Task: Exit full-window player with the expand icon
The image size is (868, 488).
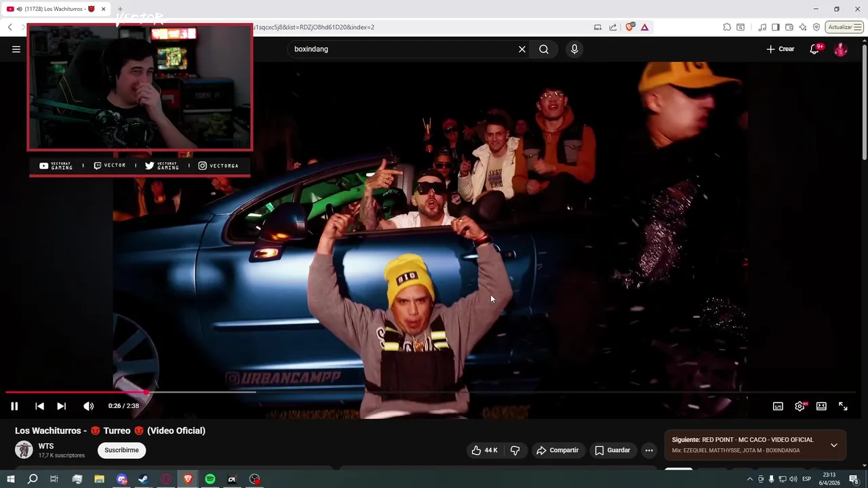Action: click(843, 406)
